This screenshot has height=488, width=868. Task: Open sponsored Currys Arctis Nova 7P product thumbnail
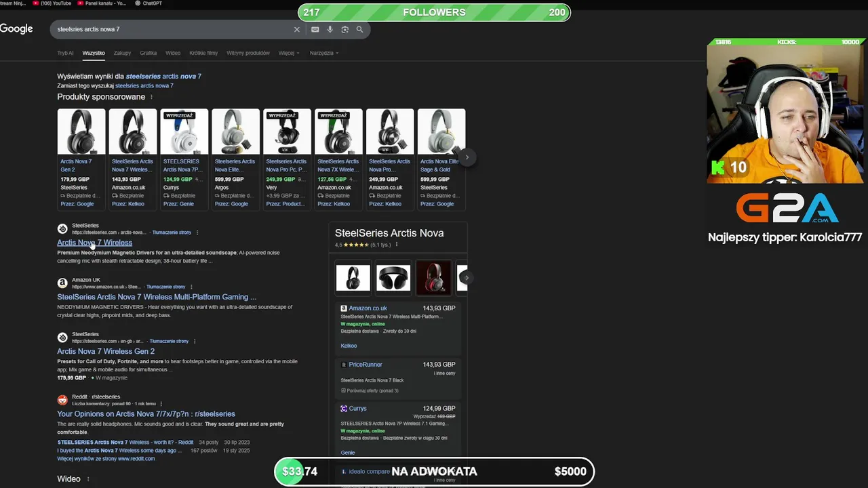click(184, 131)
